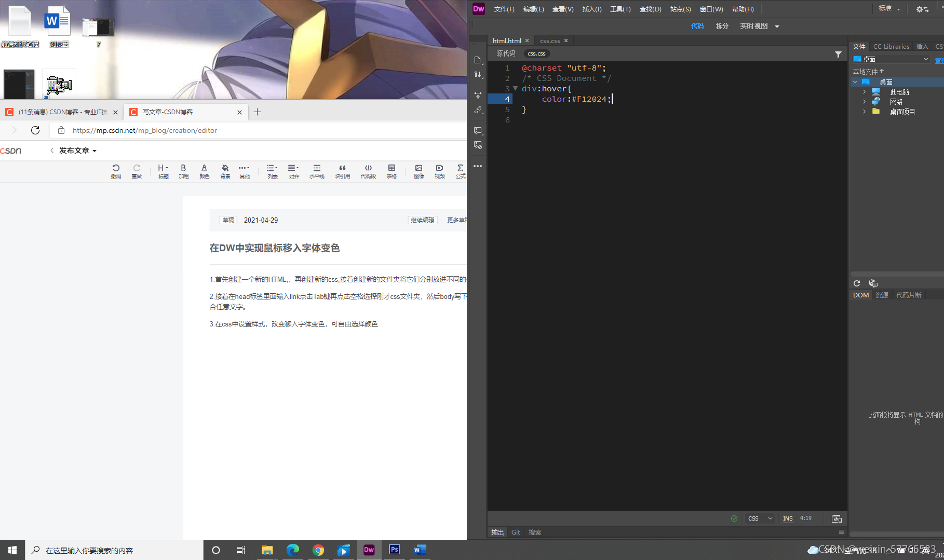Open Dreamweaver sync settings icon in title bar

(x=922, y=9)
